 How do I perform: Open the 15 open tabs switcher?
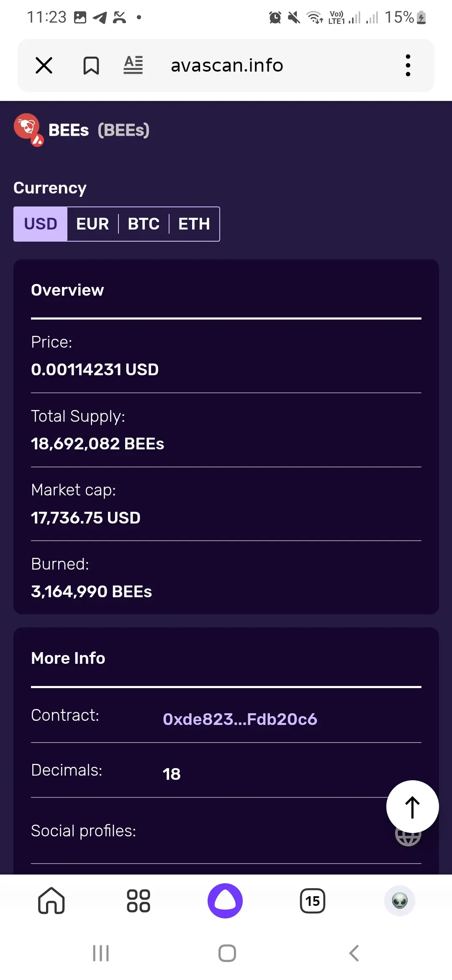pos(313,901)
